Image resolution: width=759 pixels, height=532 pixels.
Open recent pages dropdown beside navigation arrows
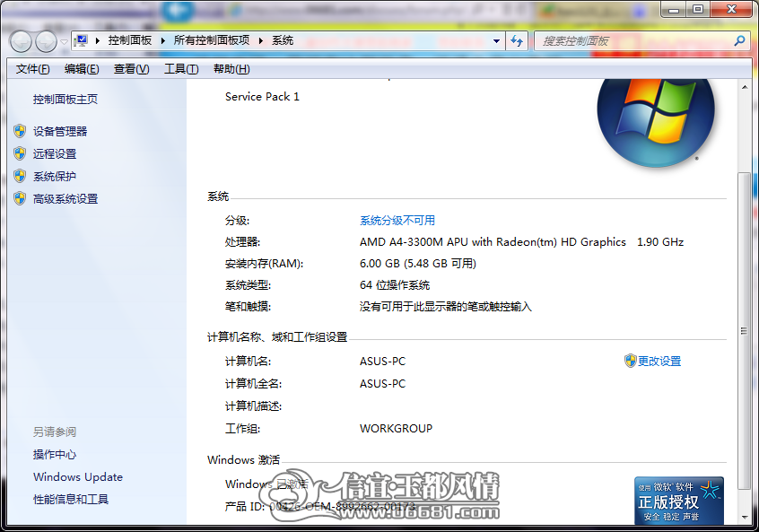pyautogui.click(x=64, y=42)
